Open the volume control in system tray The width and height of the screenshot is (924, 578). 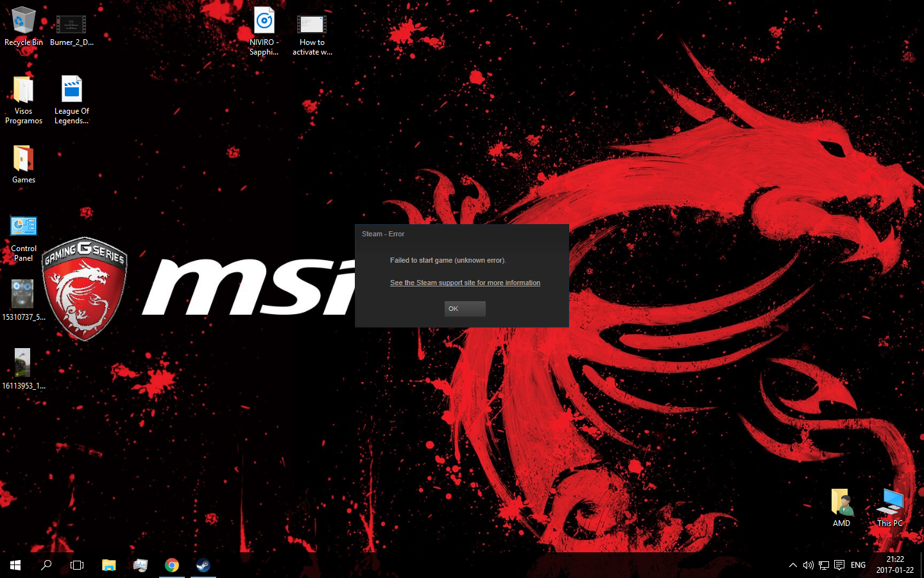pos(809,565)
